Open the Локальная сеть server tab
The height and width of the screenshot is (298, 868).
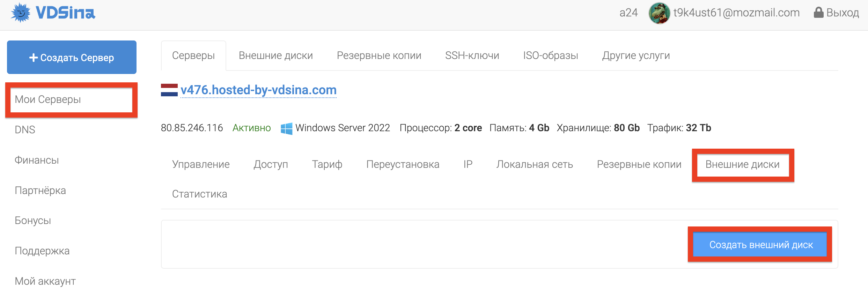click(x=535, y=164)
